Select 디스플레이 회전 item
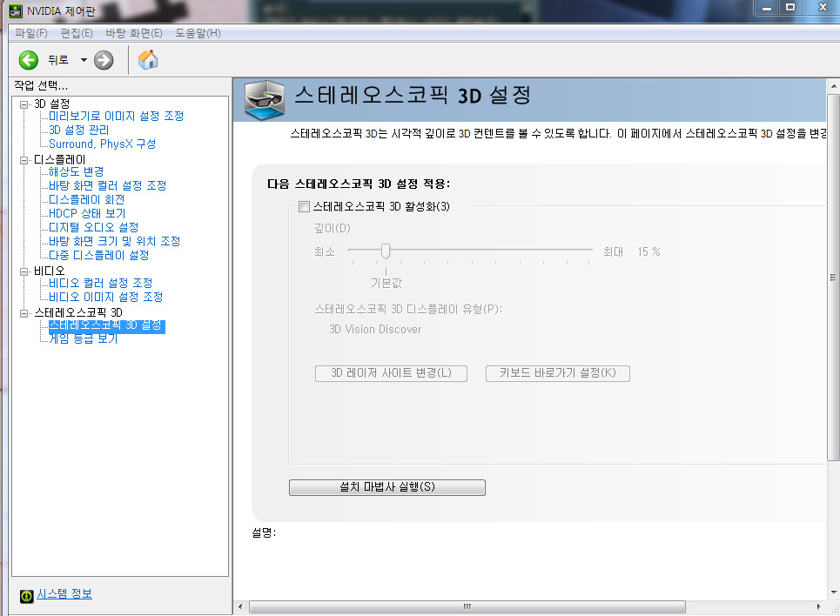 tap(87, 200)
